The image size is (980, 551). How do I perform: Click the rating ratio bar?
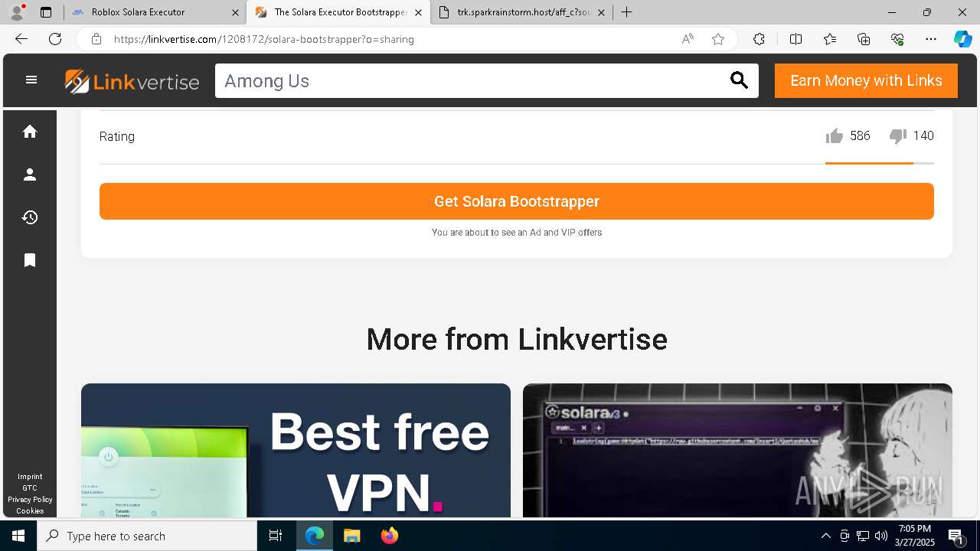click(880, 163)
